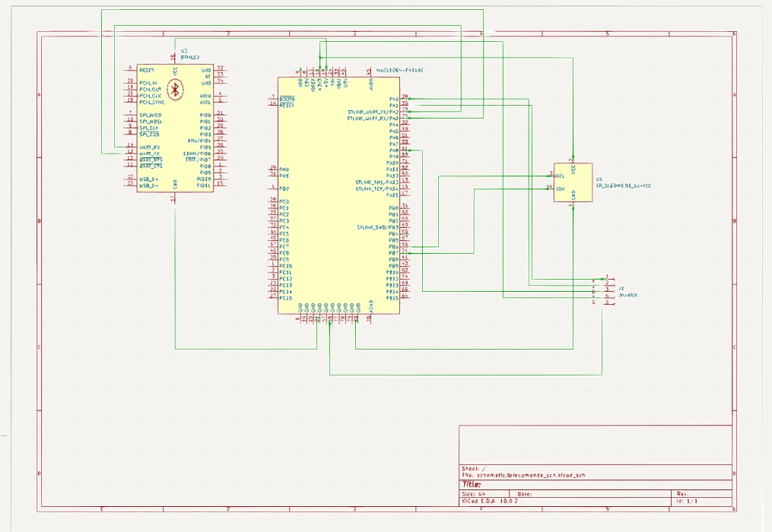772x532 pixels.
Task: Click the RESET pin label on Bluetooth module
Action: 147,71
